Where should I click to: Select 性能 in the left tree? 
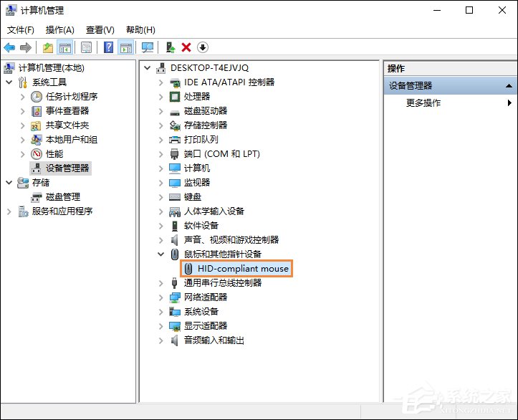pyautogui.click(x=54, y=154)
